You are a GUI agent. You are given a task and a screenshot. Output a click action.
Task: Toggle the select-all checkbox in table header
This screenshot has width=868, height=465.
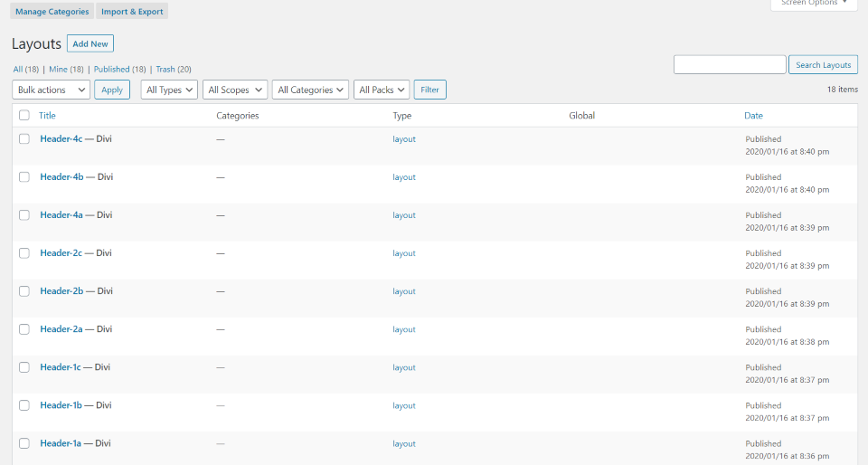[x=24, y=115]
